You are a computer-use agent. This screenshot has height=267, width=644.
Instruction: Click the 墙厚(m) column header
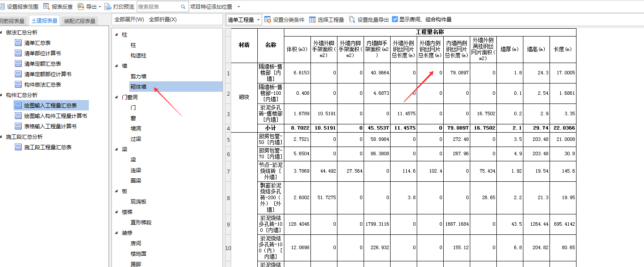pyautogui.click(x=509, y=50)
